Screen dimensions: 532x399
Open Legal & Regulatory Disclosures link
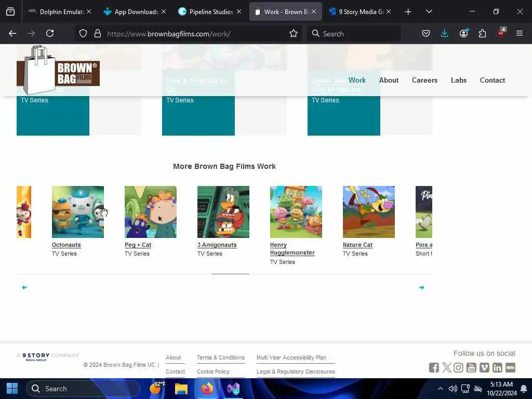[296, 371]
